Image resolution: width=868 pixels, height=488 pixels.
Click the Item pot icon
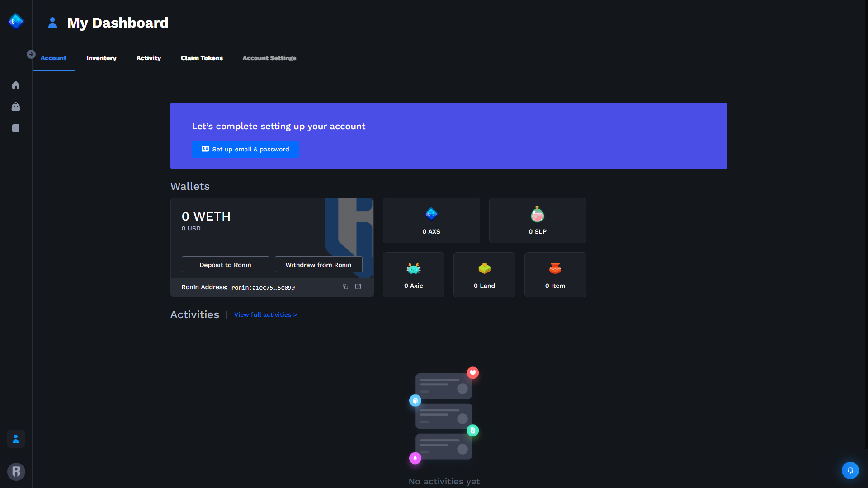click(555, 268)
